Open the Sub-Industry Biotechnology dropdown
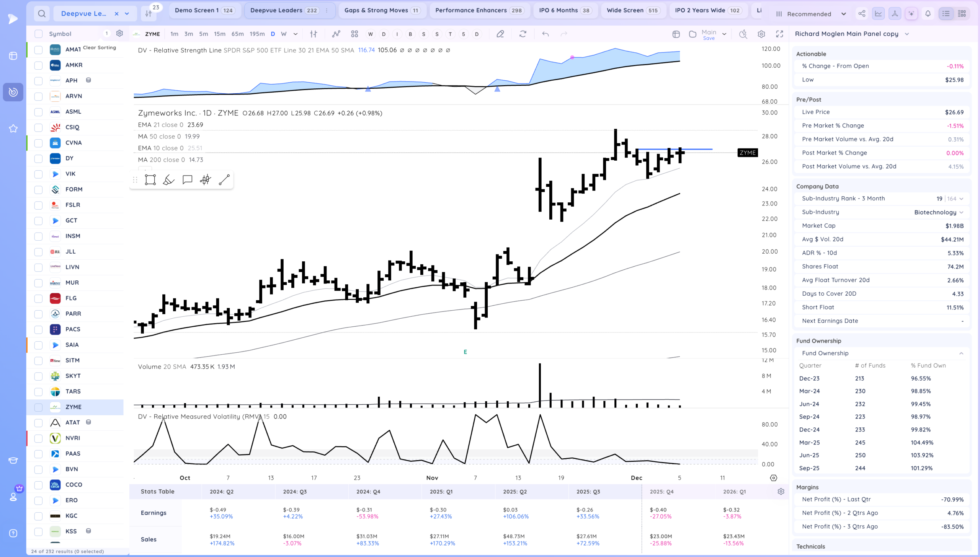 click(x=939, y=212)
